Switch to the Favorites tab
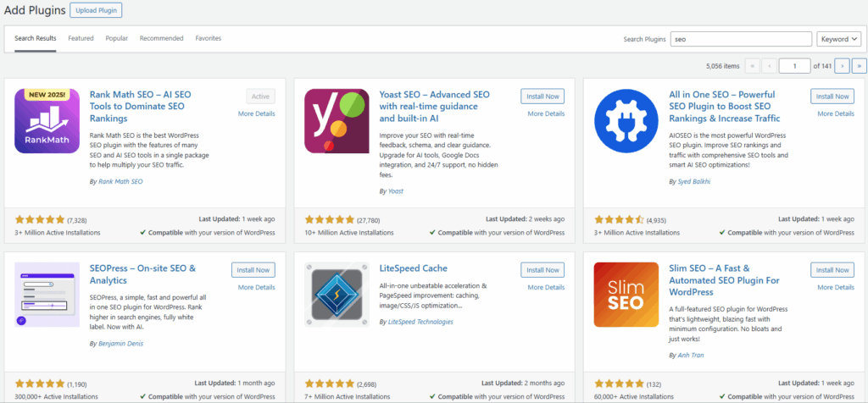The image size is (868, 403). 209,38
